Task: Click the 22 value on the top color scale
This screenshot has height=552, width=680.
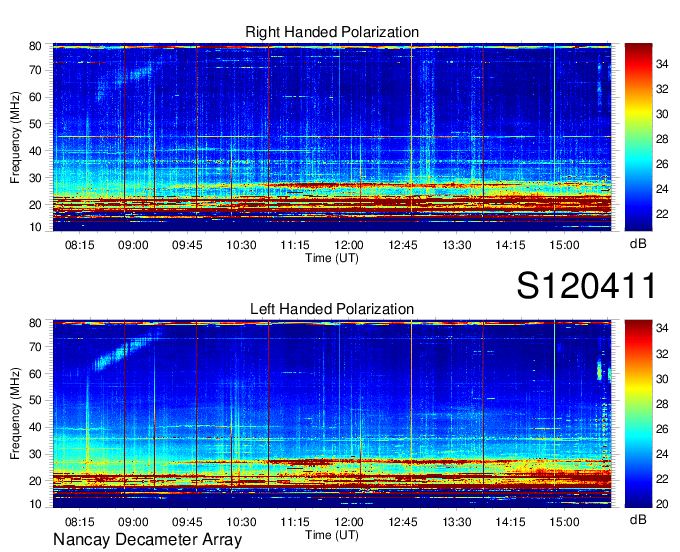Action: [662, 214]
